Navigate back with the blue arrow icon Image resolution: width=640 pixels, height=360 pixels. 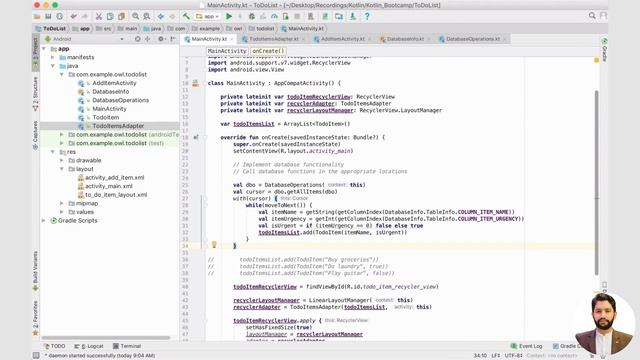pyautogui.click(x=161, y=16)
